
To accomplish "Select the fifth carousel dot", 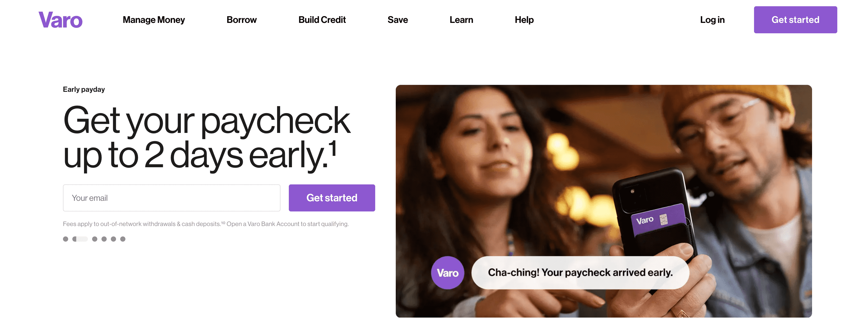I will (x=113, y=239).
